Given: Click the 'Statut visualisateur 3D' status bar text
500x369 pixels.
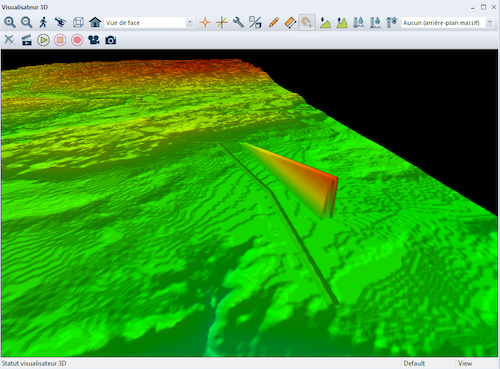Looking at the screenshot, I should 34,363.
